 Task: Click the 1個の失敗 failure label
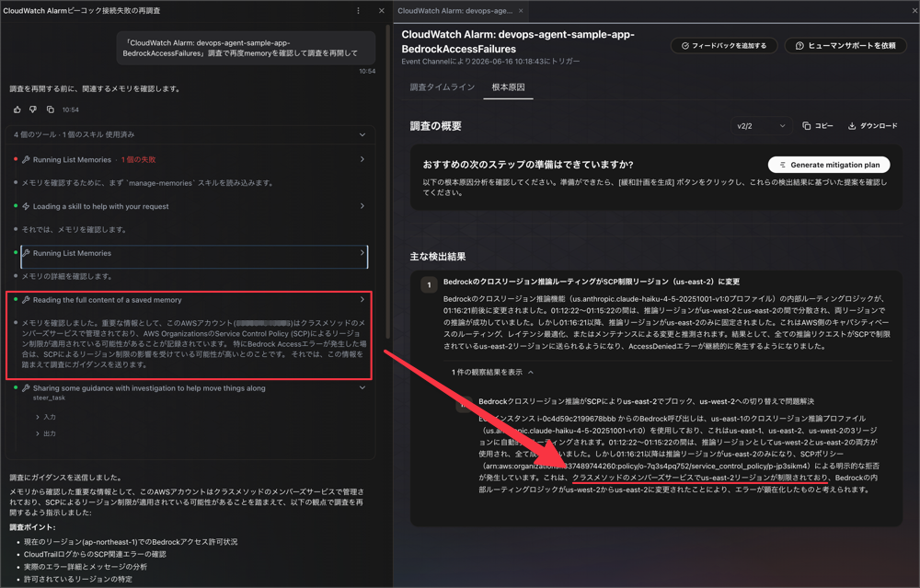pos(139,159)
